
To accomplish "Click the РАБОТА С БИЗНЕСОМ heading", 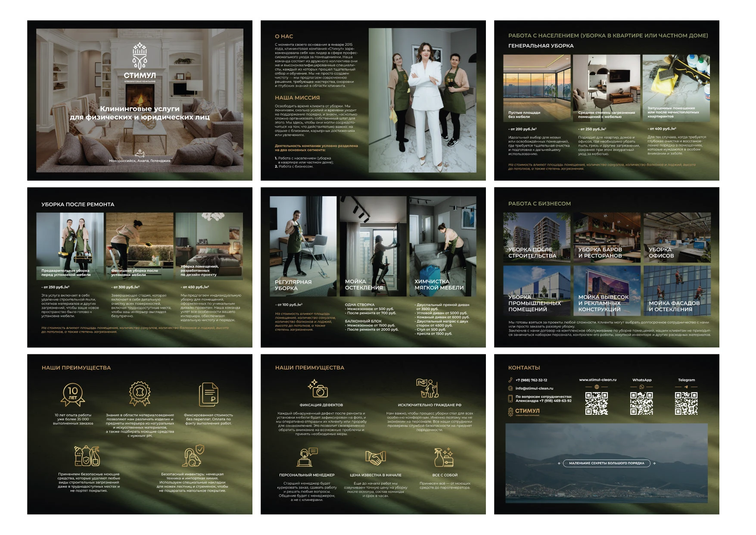I will tap(539, 203).
